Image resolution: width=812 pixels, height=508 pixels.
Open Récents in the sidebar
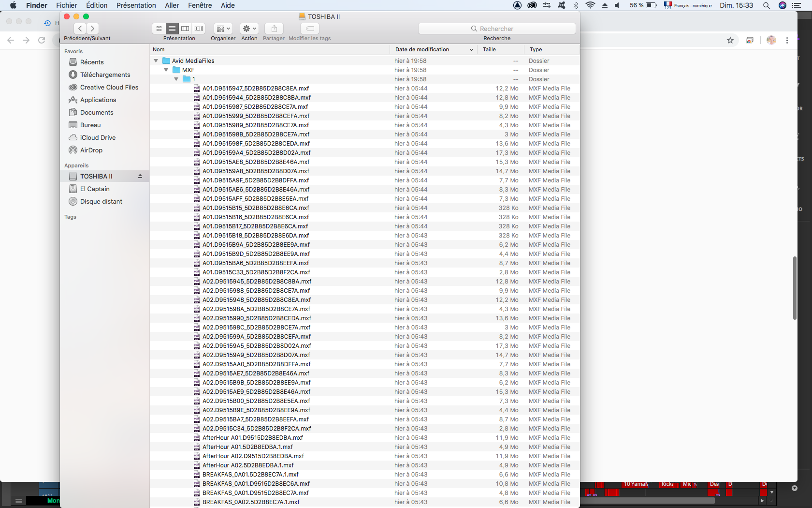click(92, 62)
